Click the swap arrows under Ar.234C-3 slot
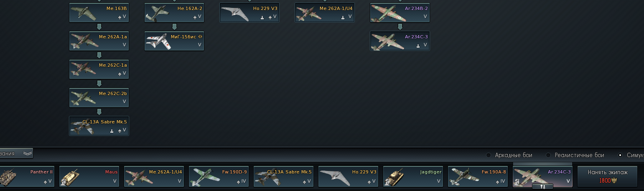 point(542,187)
